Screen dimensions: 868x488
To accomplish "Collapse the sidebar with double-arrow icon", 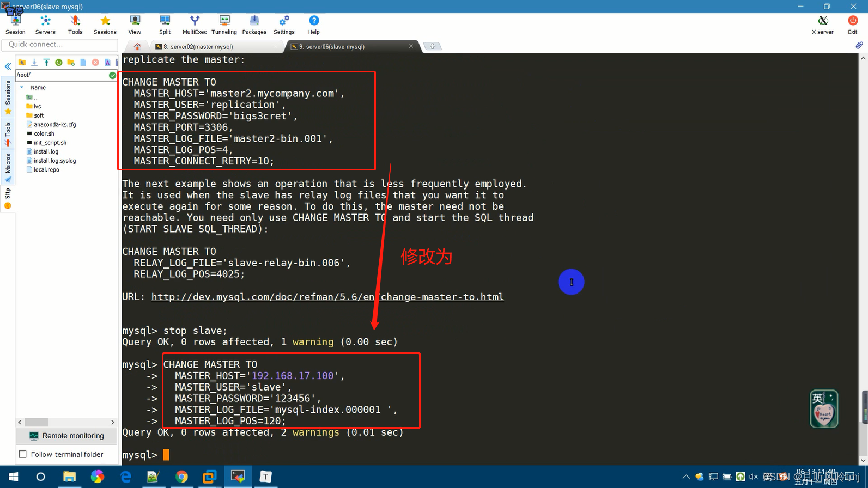I will point(8,66).
